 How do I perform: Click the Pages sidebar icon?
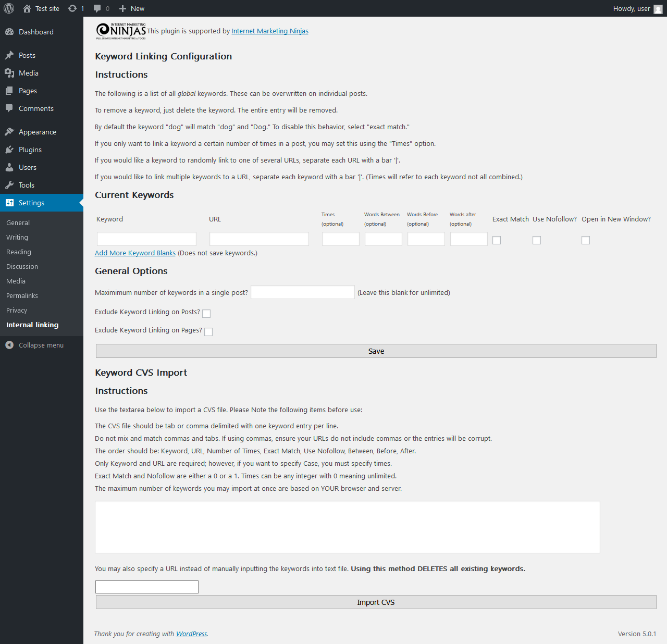[x=9, y=91]
